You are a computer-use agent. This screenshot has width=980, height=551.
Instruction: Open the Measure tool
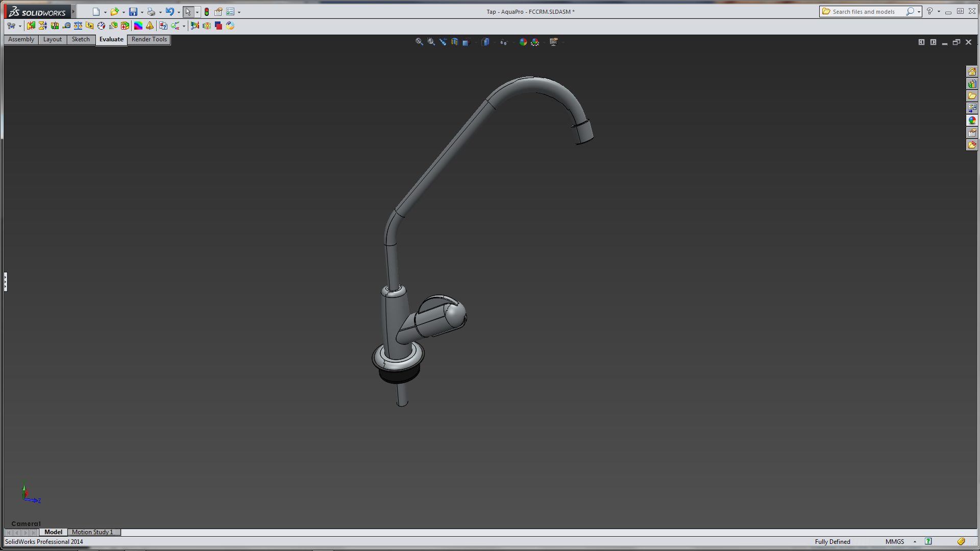[66, 26]
